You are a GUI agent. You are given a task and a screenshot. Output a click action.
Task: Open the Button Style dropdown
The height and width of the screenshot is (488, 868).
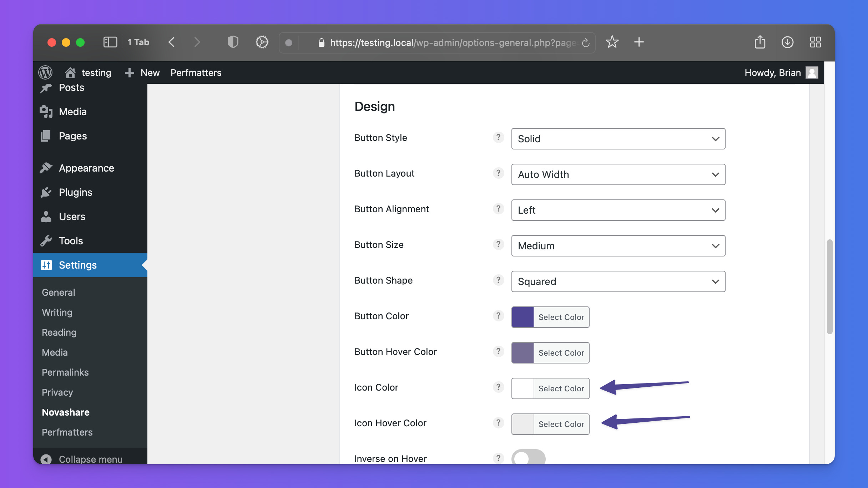pyautogui.click(x=618, y=139)
